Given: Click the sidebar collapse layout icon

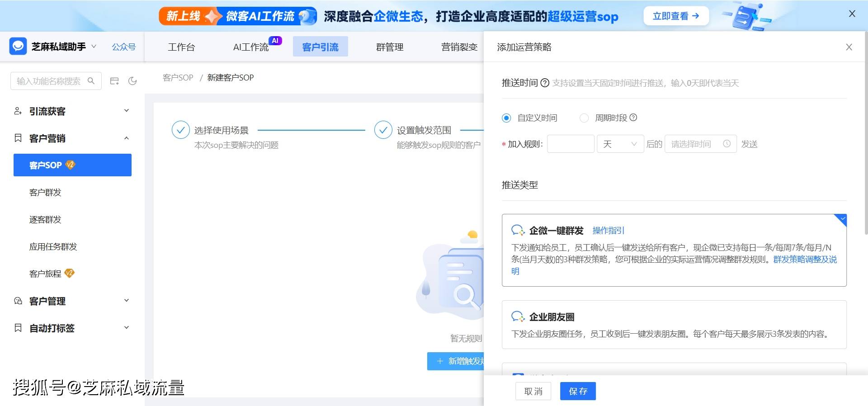Looking at the screenshot, I should pyautogui.click(x=114, y=81).
